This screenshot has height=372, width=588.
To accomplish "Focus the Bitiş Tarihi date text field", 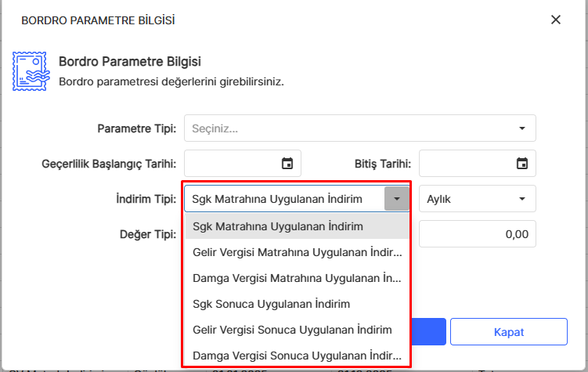I will coord(466,164).
